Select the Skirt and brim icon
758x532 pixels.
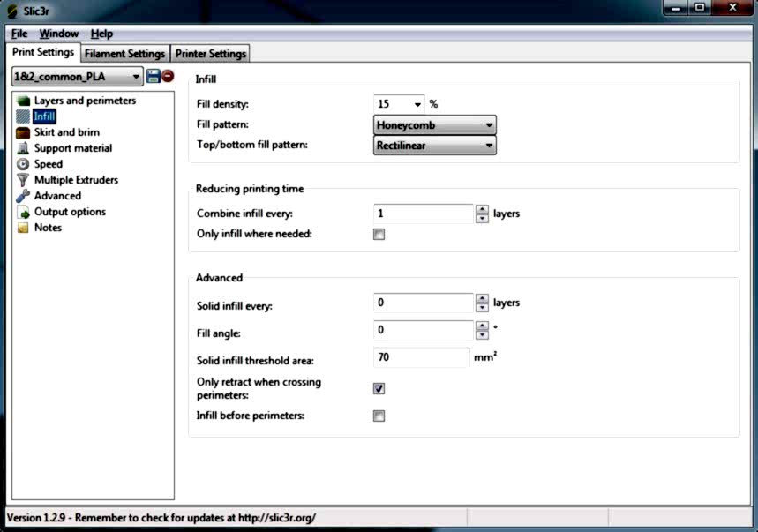pyautogui.click(x=24, y=132)
